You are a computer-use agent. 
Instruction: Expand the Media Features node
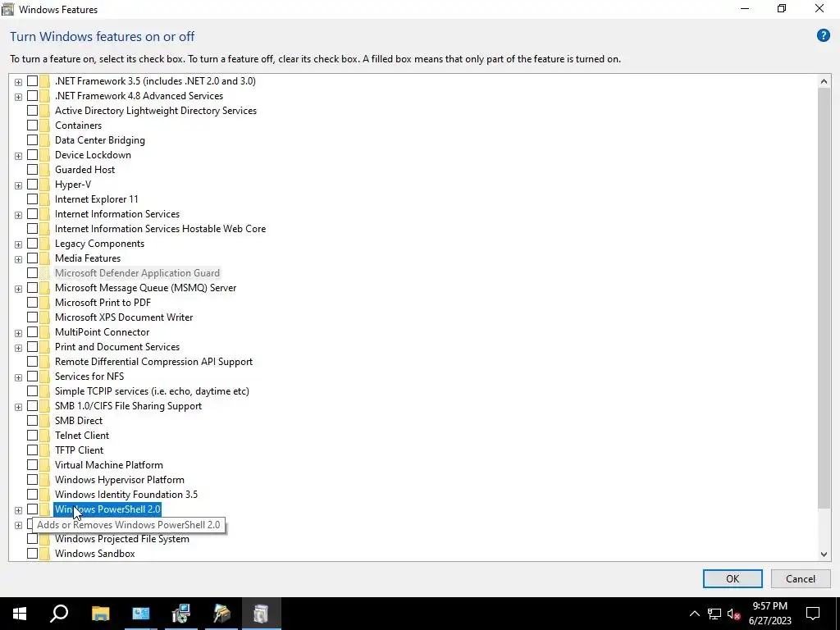point(18,259)
